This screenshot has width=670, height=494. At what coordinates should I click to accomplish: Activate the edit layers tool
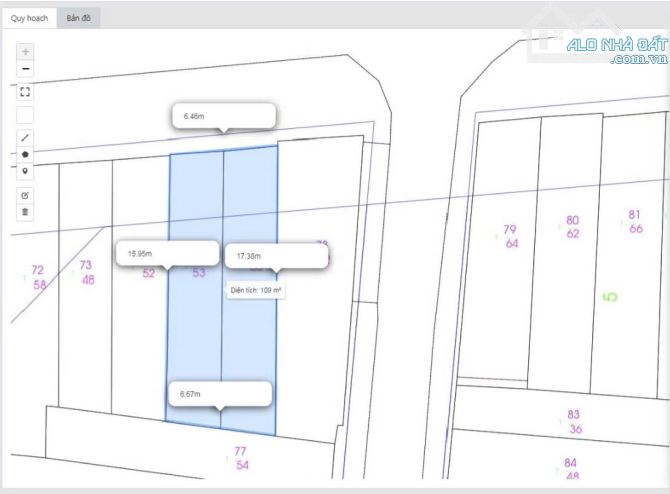click(x=25, y=194)
